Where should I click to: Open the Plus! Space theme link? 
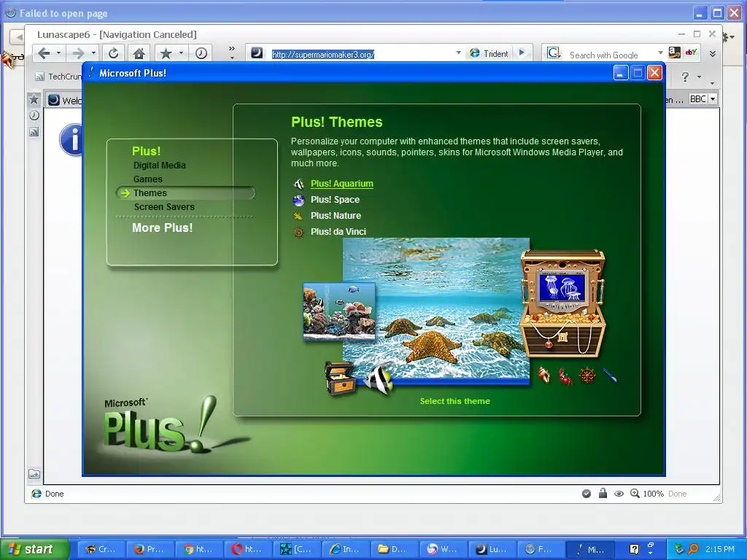tap(335, 200)
